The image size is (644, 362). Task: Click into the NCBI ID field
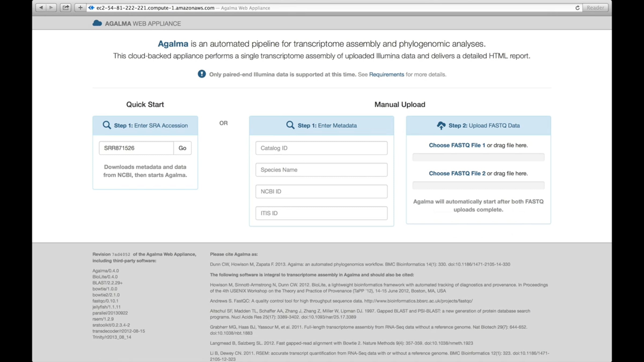point(321,191)
